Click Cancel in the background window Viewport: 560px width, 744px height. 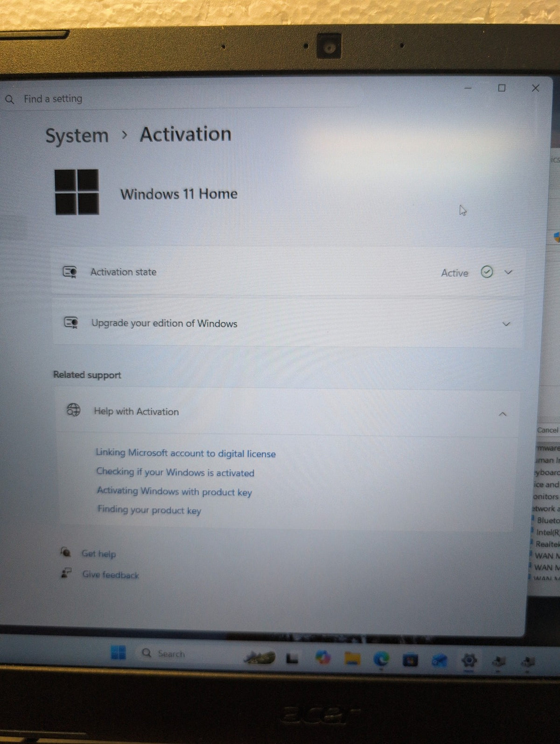point(548,430)
